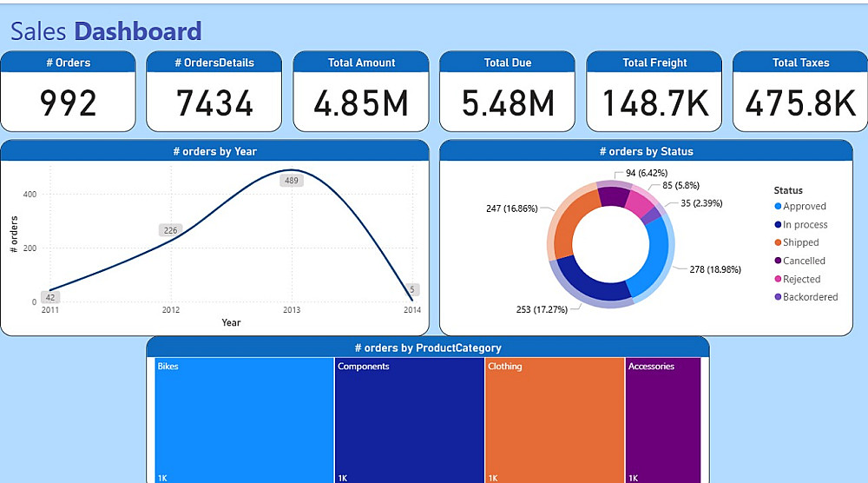
Task: Click the 2012 x-axis label
Action: 170,309
